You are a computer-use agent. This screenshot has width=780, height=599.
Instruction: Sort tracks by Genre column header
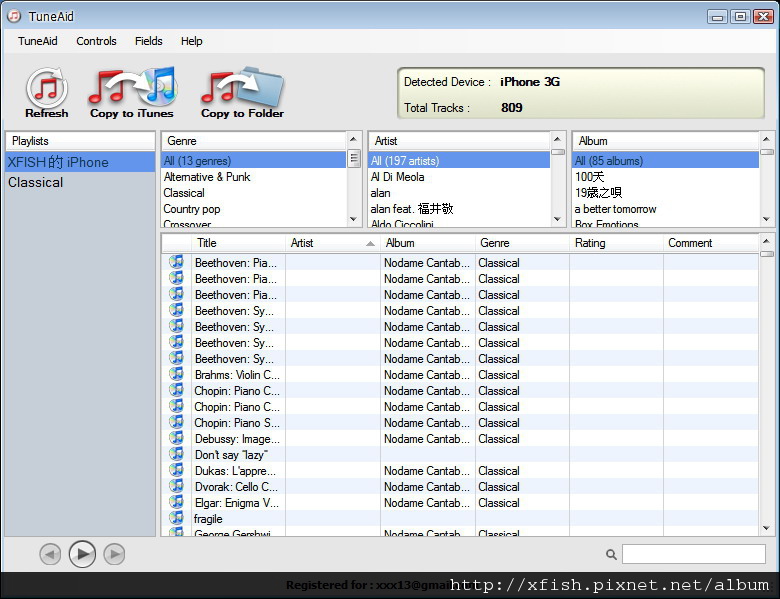(x=522, y=243)
